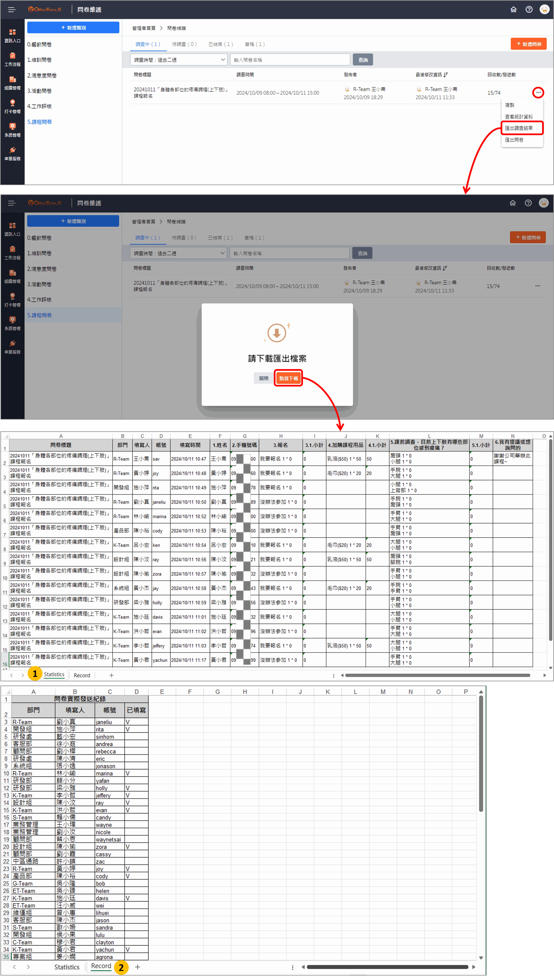Click 關閉 button in export dialog

[x=263, y=378]
